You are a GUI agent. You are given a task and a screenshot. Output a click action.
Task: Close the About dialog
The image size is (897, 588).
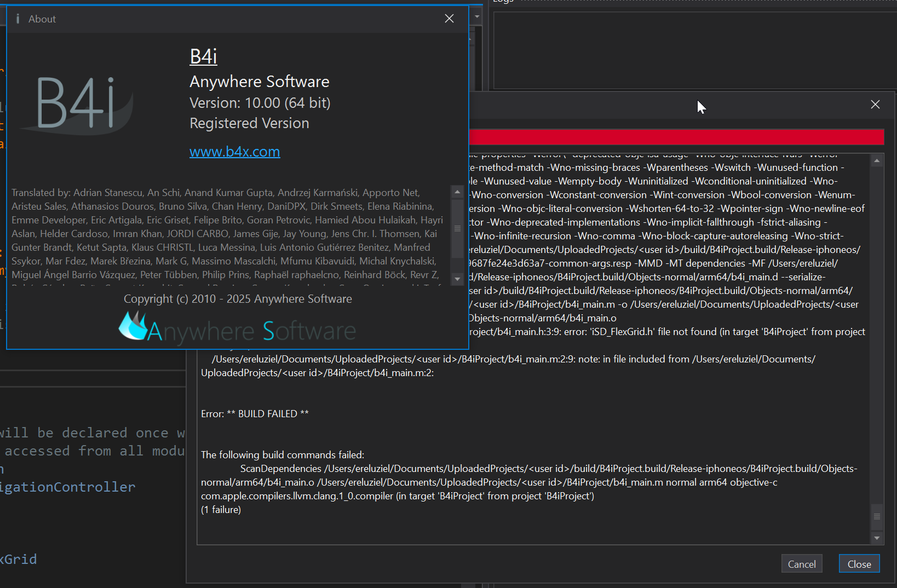449,19
